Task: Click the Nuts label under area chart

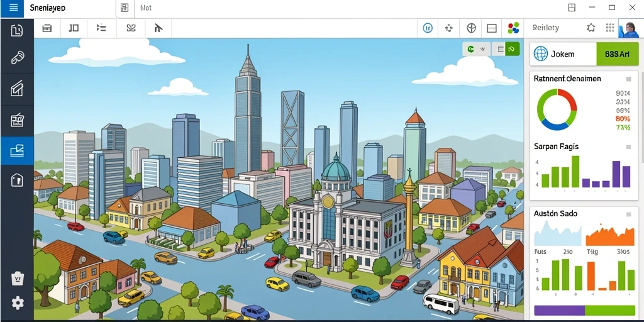Action: click(540, 252)
